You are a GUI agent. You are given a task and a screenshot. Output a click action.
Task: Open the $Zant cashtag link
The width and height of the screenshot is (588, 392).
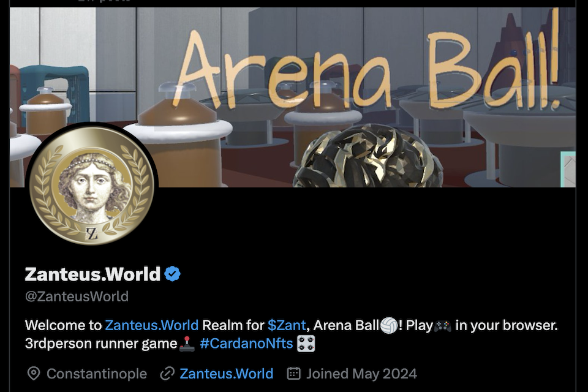(x=287, y=325)
